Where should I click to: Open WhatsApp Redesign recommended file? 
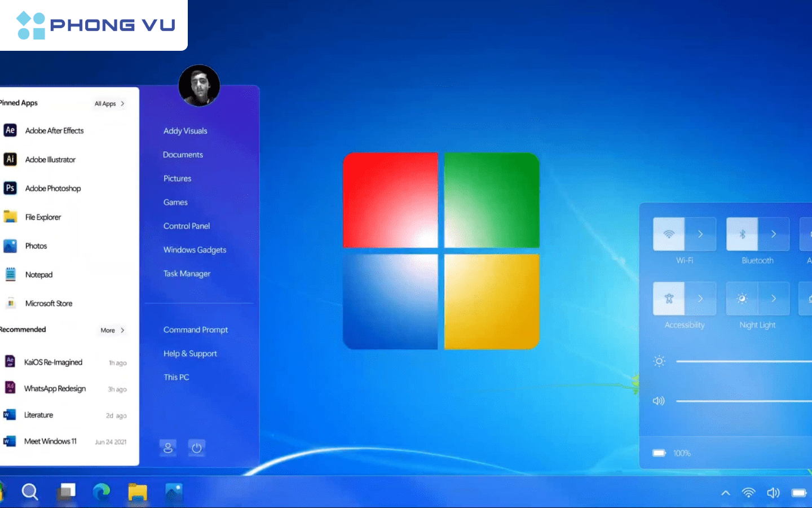[x=65, y=388]
